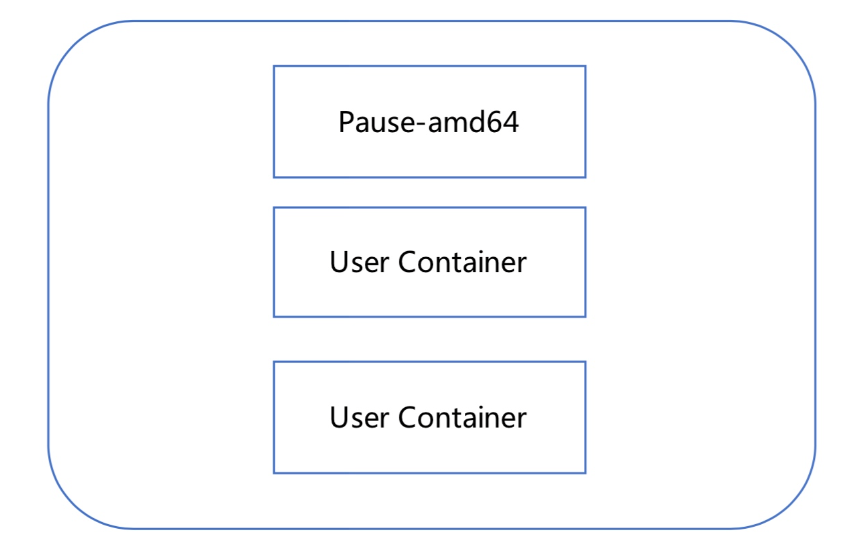Click the left border of the middle User Container box
This screenshot has width=852, height=546.
tap(274, 262)
